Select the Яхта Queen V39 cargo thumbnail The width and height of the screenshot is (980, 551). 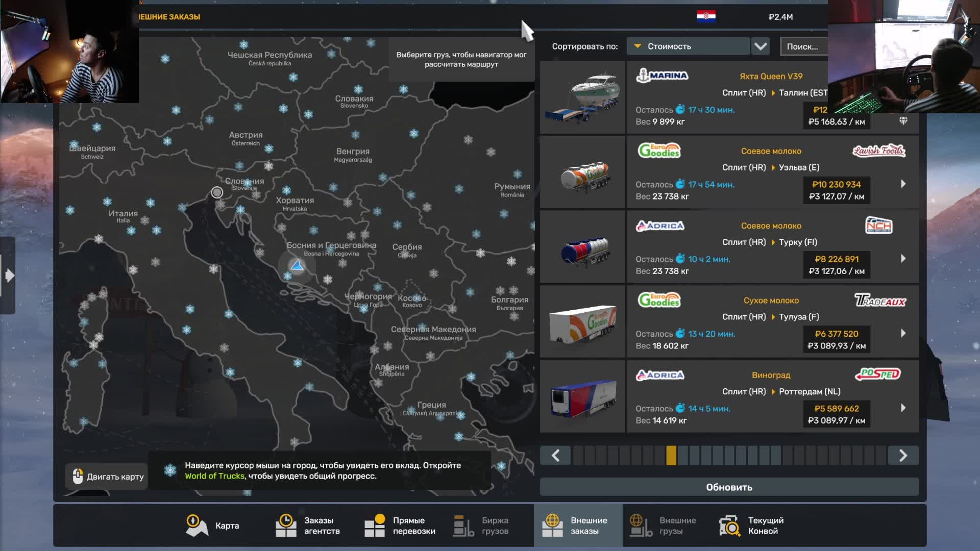[x=582, y=98]
